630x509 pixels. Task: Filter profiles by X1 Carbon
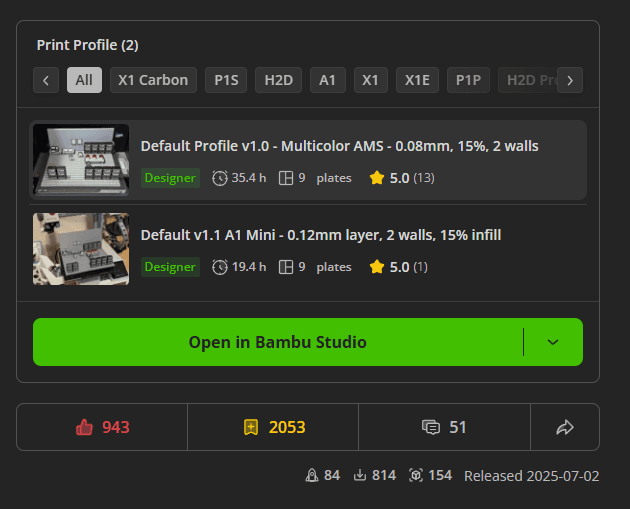153,80
